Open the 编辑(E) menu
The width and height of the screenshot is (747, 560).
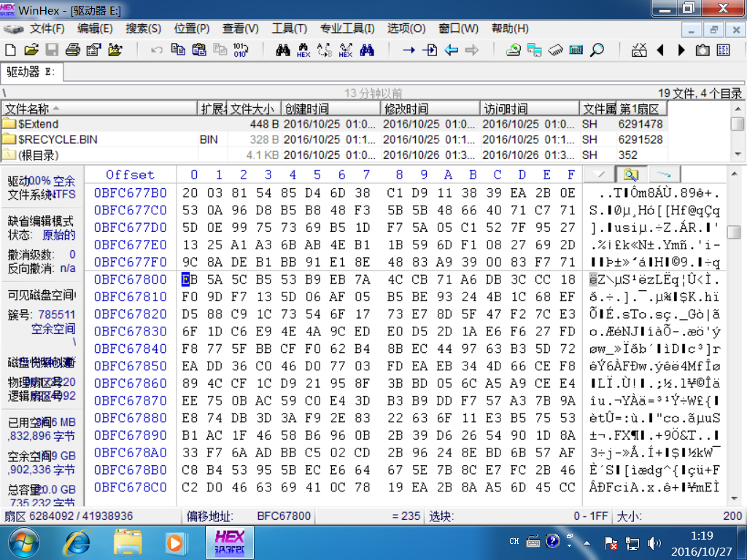[96, 28]
